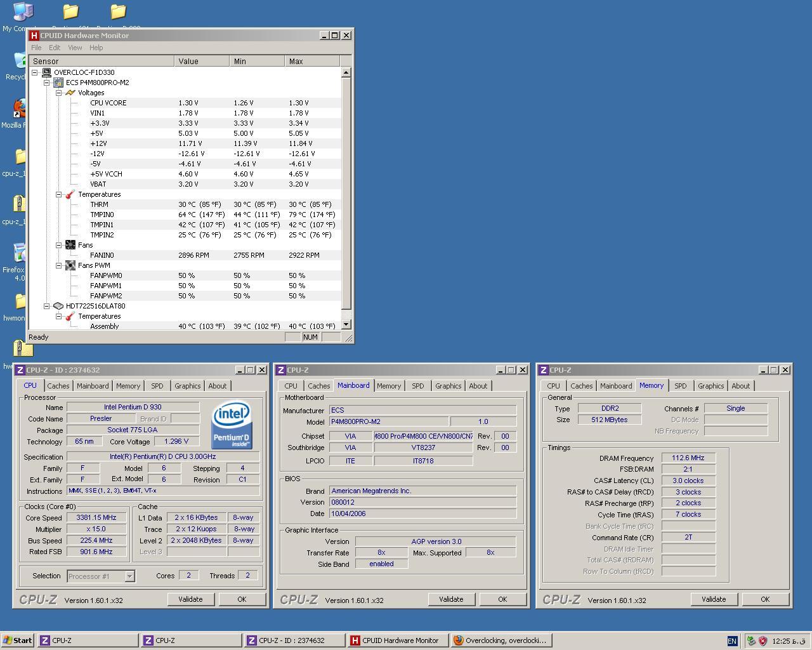Click the Core Speed 3381.15 MHz field
Image resolution: width=812 pixels, height=650 pixels.
[x=96, y=517]
